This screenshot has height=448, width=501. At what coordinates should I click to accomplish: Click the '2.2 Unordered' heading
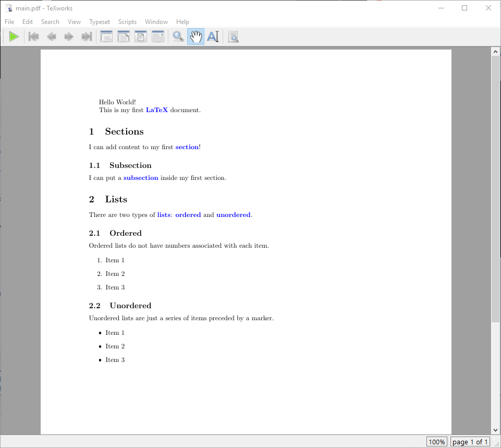[x=120, y=306]
